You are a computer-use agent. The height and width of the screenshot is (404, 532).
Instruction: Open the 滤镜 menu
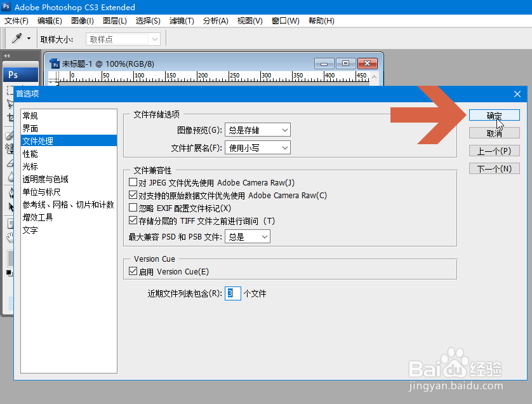click(181, 21)
